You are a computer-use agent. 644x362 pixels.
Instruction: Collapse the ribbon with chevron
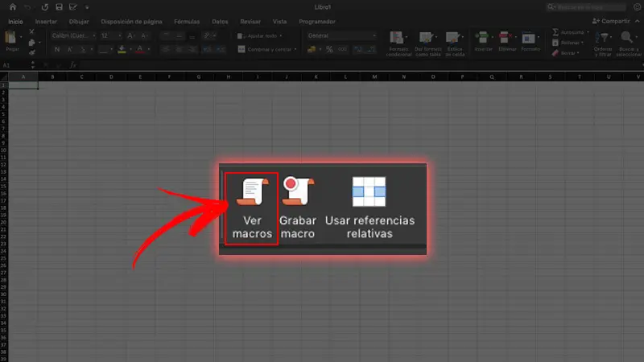click(x=638, y=21)
